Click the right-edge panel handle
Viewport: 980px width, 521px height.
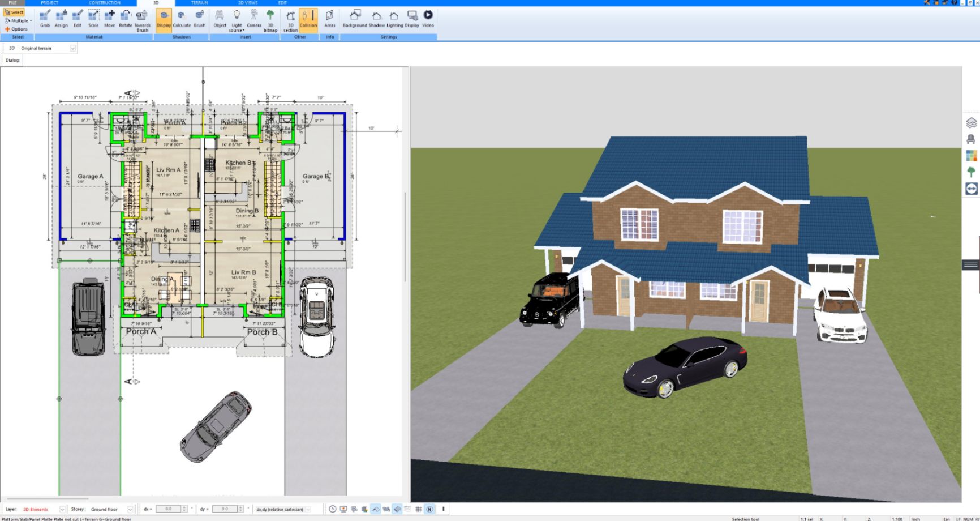(x=971, y=264)
